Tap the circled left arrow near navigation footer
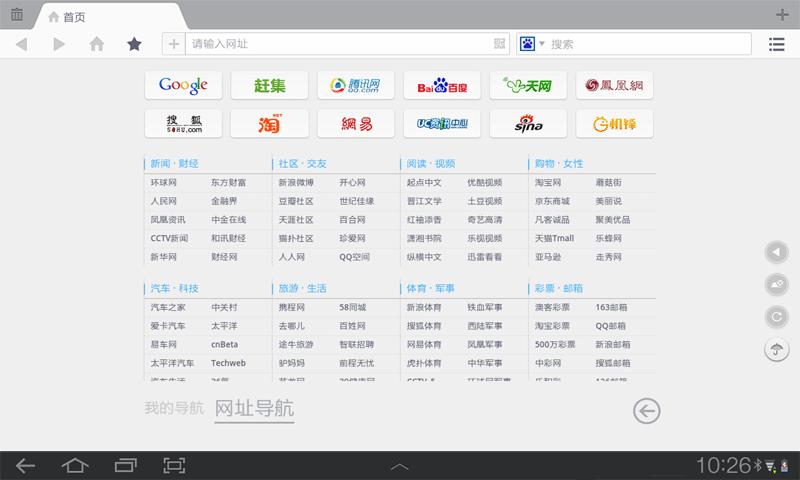 pyautogui.click(x=647, y=410)
